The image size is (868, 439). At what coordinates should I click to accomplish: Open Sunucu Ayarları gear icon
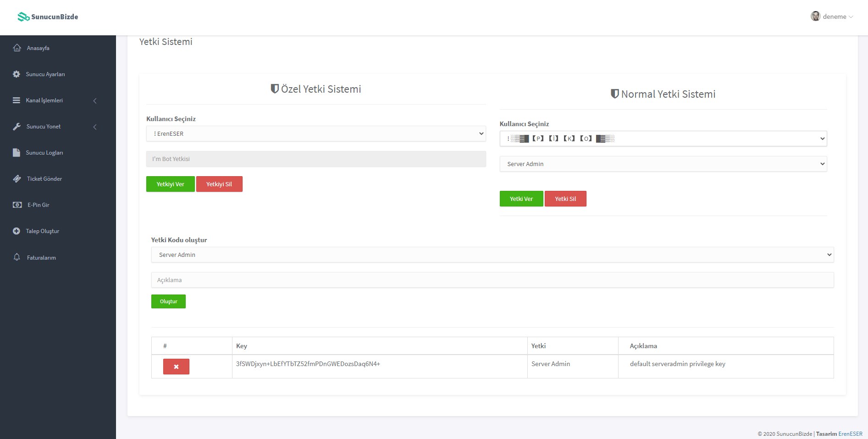(17, 74)
